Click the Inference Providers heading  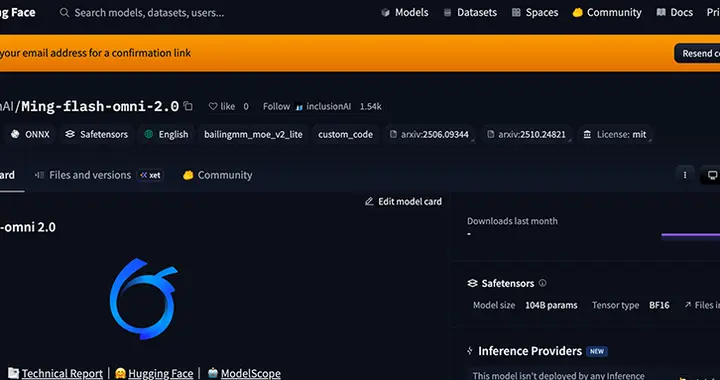pos(530,351)
